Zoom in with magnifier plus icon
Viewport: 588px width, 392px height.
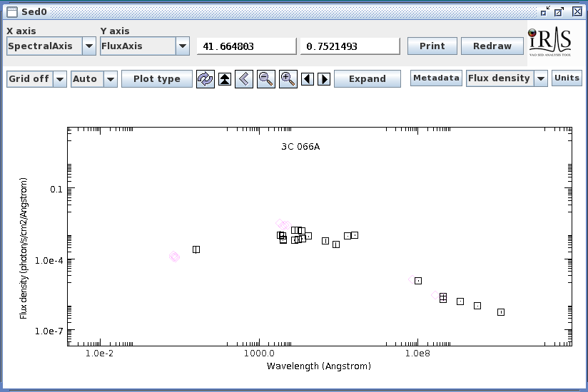(288, 79)
